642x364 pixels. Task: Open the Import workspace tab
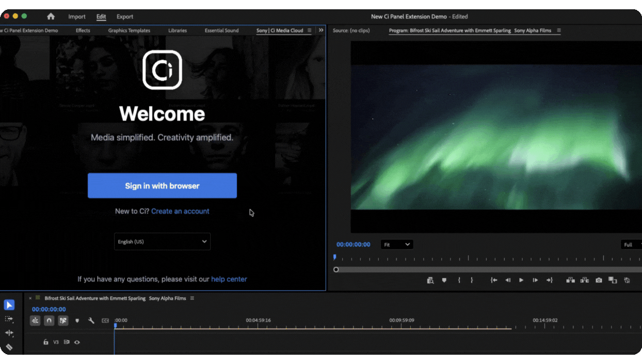(77, 16)
